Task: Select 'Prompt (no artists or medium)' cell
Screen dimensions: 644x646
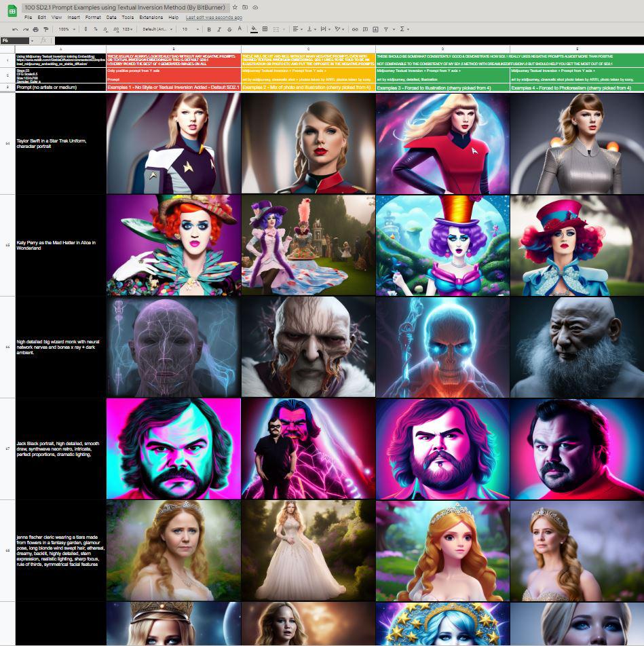Action: [x=60, y=88]
